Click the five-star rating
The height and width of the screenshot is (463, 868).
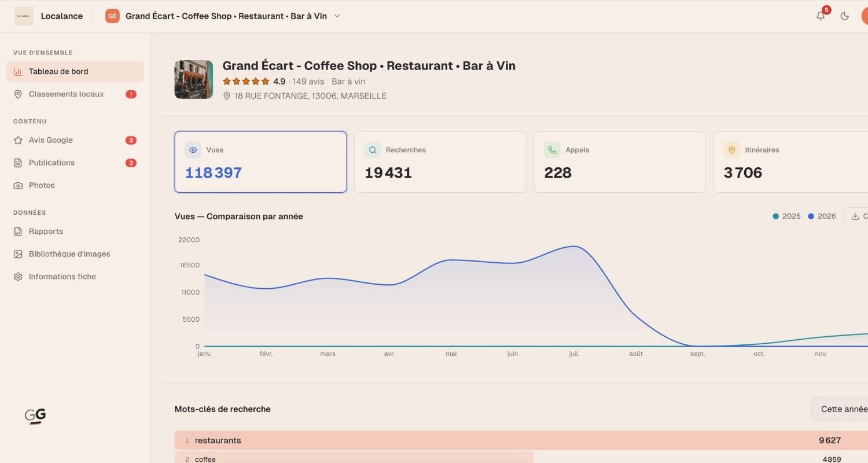coord(246,82)
